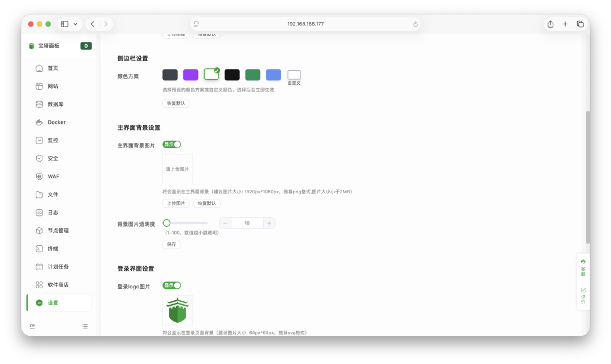Open the 数据库 database icon

(39, 105)
